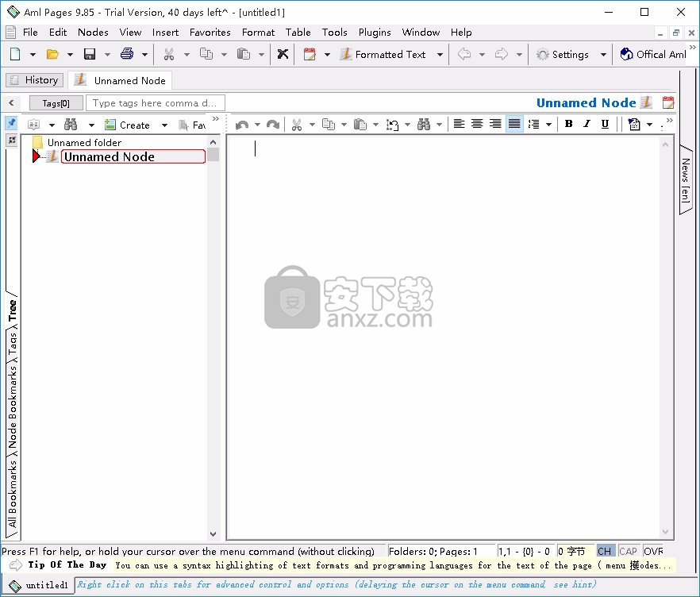Toggle the pin panel button
The image size is (700, 597).
[11, 123]
